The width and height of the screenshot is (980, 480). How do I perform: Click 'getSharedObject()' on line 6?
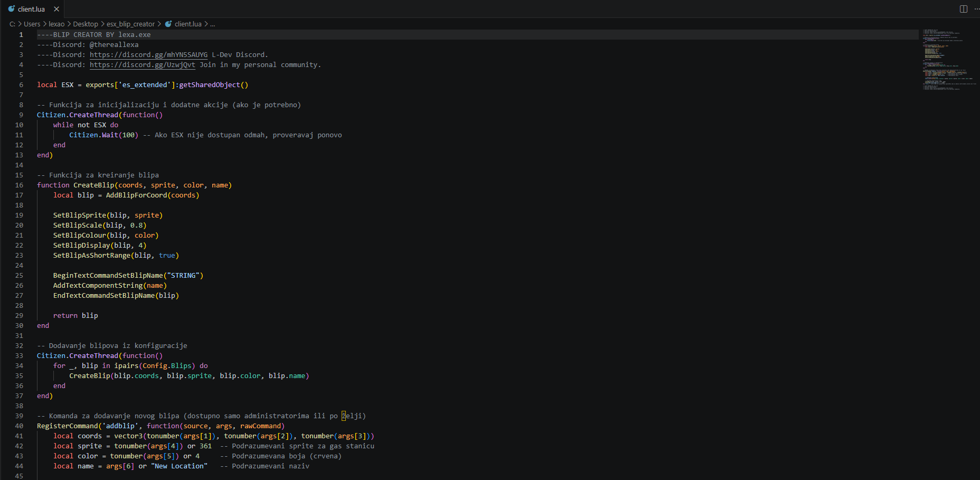click(214, 85)
